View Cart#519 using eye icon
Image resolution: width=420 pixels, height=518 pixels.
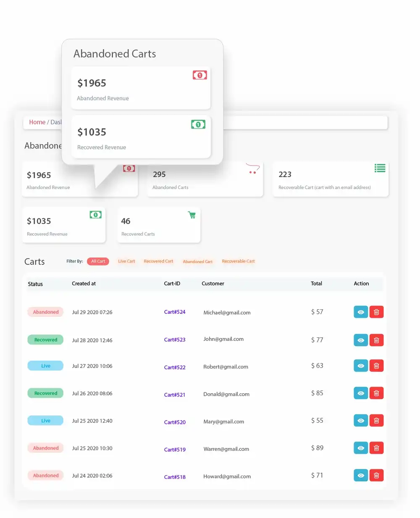(361, 448)
